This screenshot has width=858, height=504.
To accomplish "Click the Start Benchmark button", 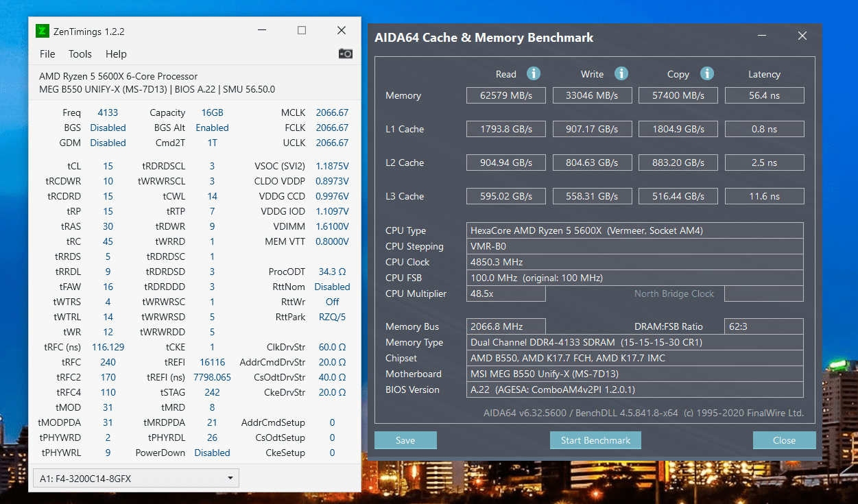I will pos(595,440).
